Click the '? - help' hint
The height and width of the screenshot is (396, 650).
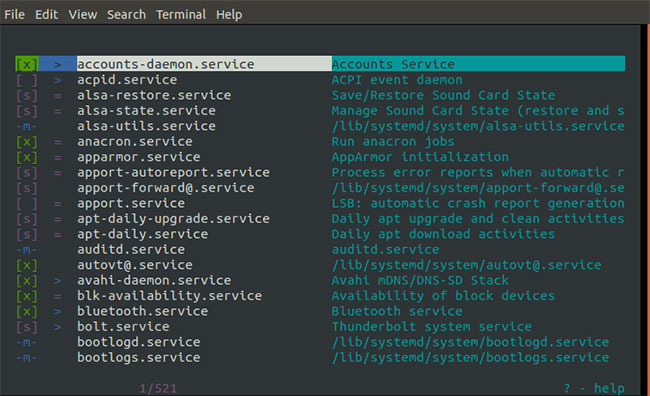(x=594, y=389)
